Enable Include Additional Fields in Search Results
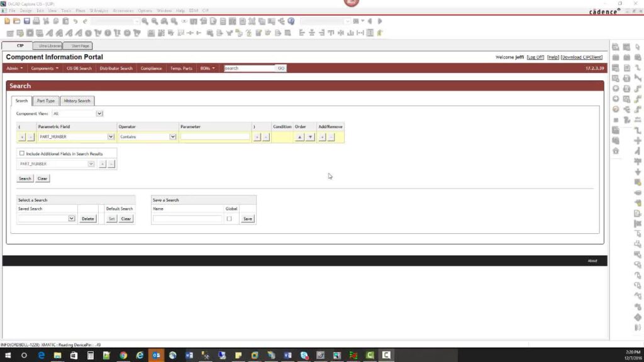This screenshot has height=362, width=644. pyautogui.click(x=22, y=153)
